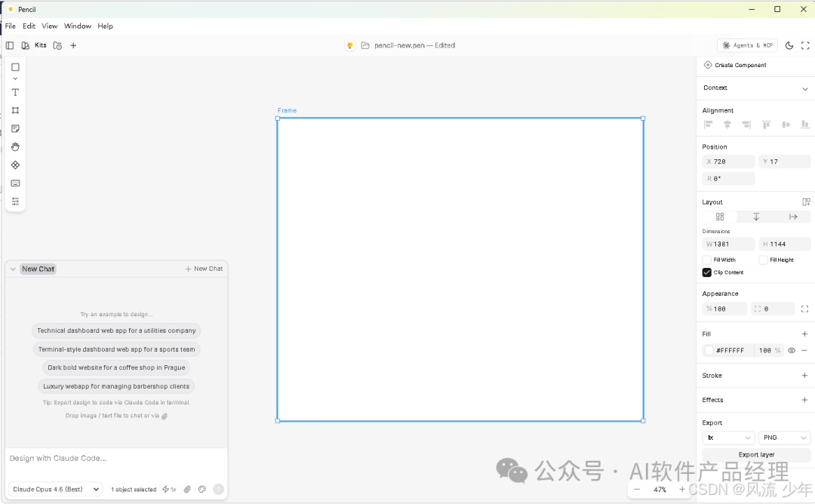Click the X position field
Screen dimensions: 815x504
(728, 162)
